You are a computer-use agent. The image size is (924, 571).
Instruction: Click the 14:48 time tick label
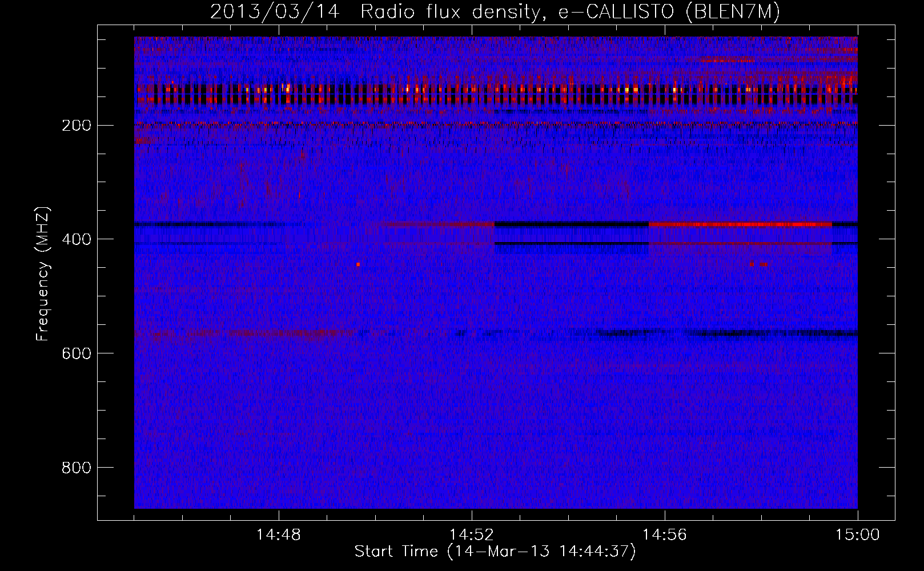point(279,535)
